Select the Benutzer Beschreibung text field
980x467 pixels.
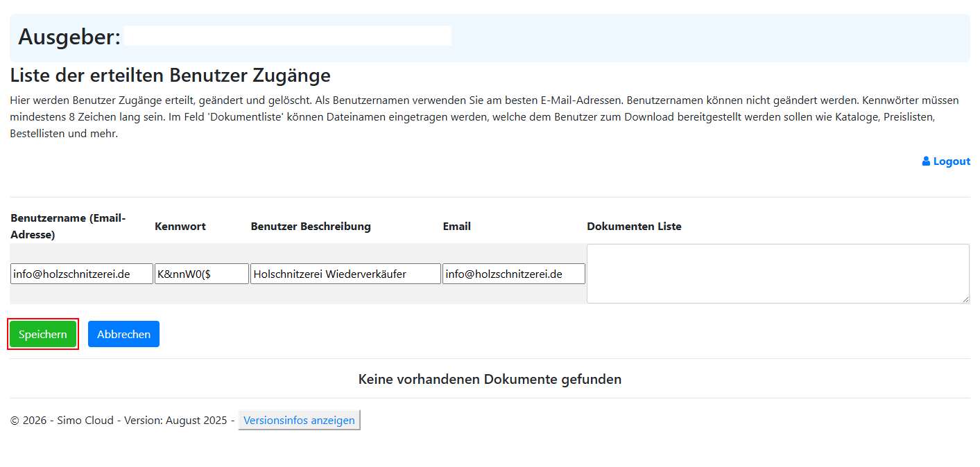(x=345, y=274)
